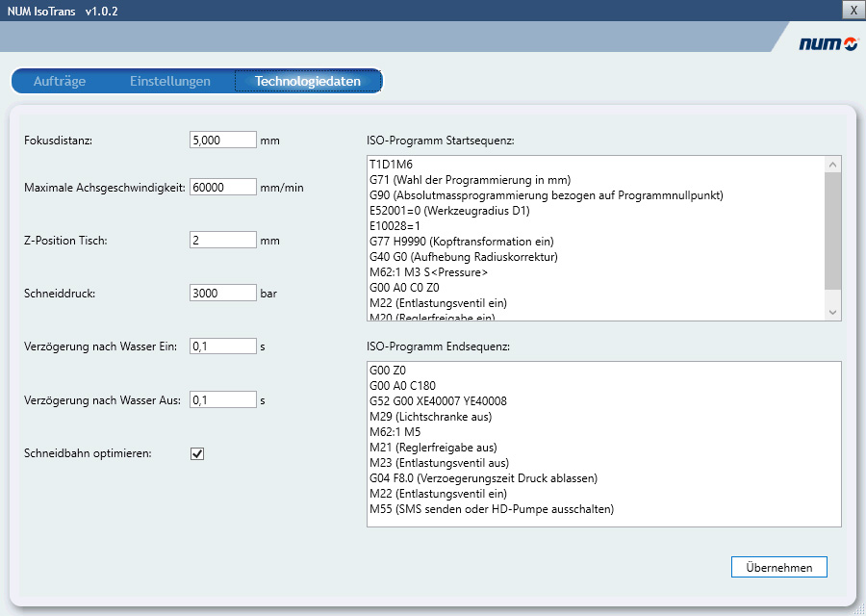The width and height of the screenshot is (866, 616).
Task: Click the Startsequenz scrollbar up arrow
Action: click(833, 164)
